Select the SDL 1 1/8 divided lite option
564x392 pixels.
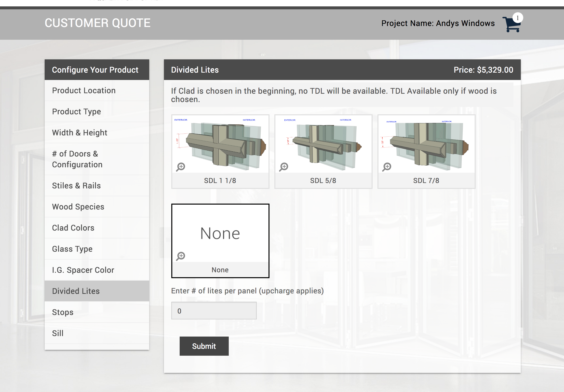pyautogui.click(x=220, y=147)
